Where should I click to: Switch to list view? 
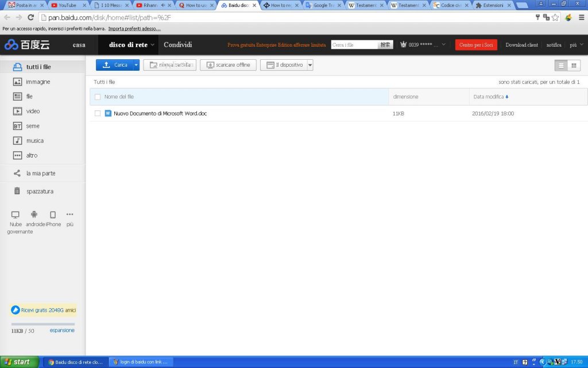[x=561, y=66]
